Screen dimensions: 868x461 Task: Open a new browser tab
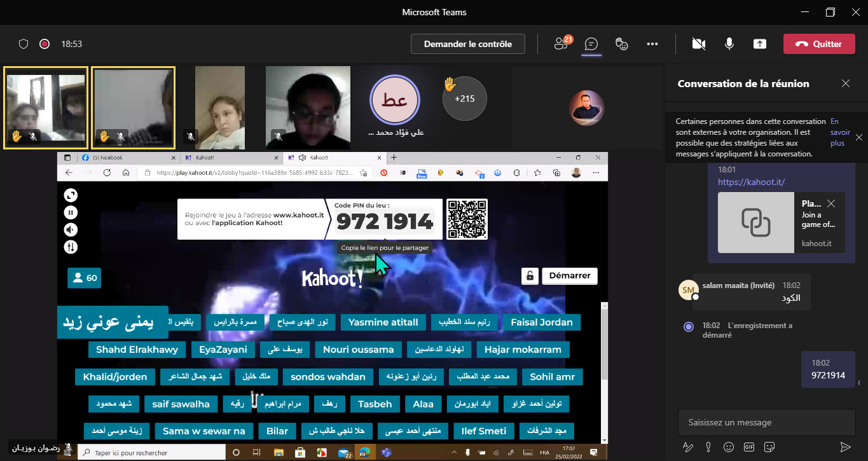tap(394, 158)
